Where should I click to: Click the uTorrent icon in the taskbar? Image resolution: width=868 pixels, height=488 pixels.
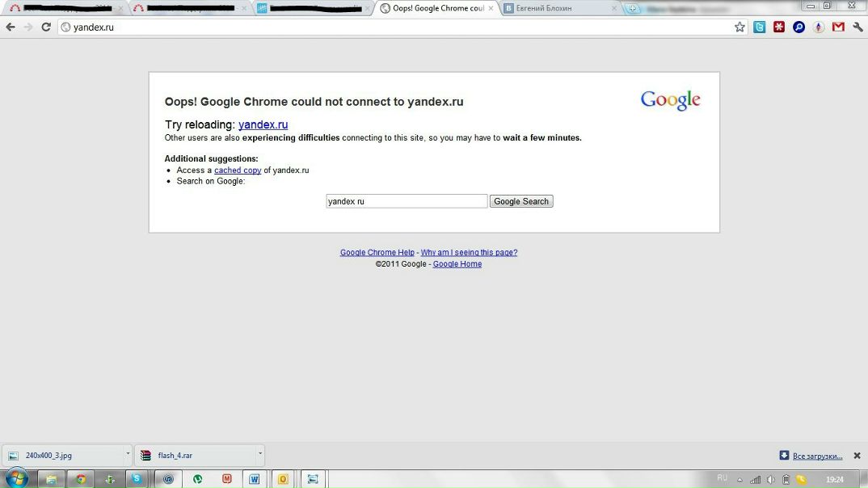point(198,479)
